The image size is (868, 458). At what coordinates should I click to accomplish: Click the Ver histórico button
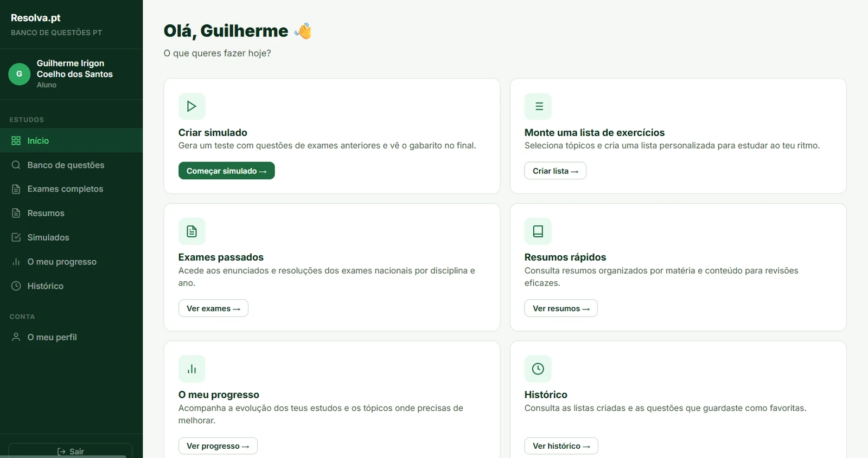coord(561,446)
